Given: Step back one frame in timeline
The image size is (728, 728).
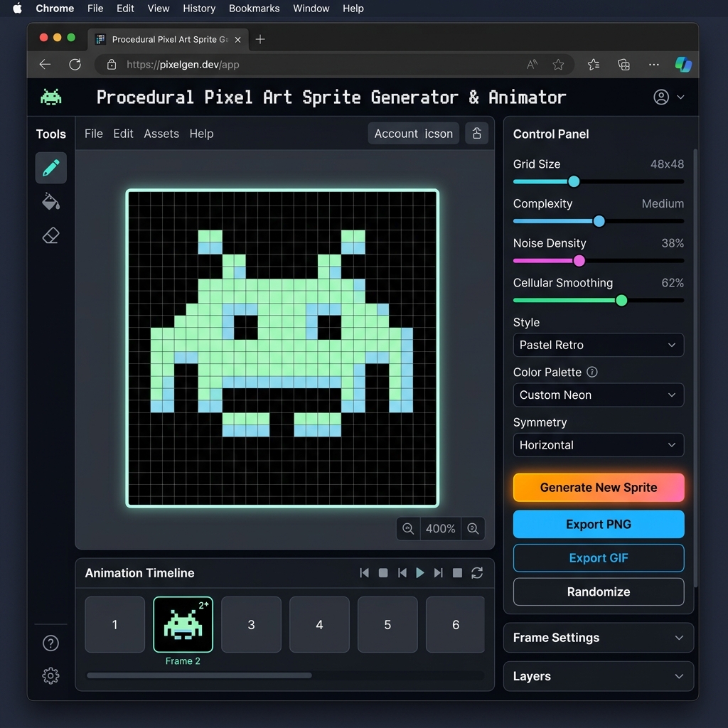Looking at the screenshot, I should [402, 573].
